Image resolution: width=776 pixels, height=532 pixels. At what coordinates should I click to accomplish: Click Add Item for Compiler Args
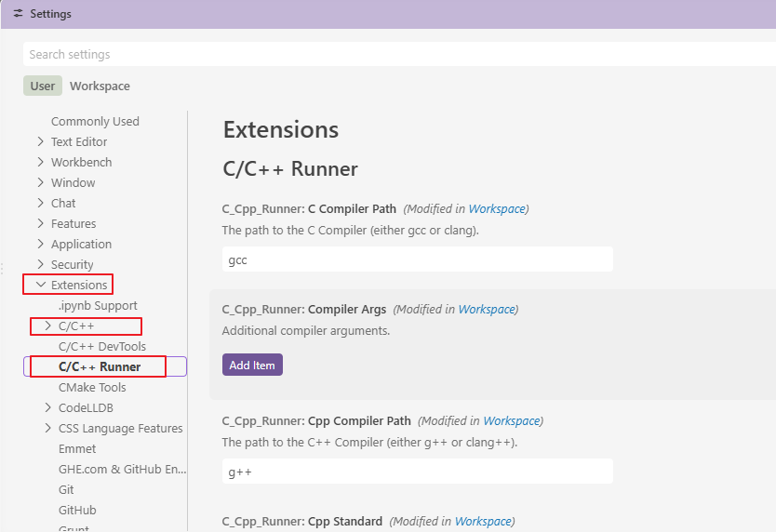[252, 365]
